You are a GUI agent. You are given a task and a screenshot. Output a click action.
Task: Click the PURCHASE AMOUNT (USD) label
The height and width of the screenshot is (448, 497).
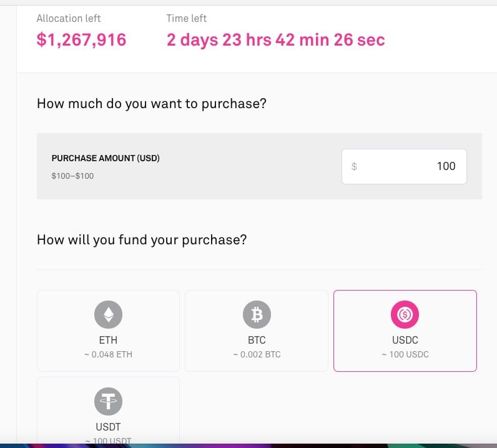106,158
